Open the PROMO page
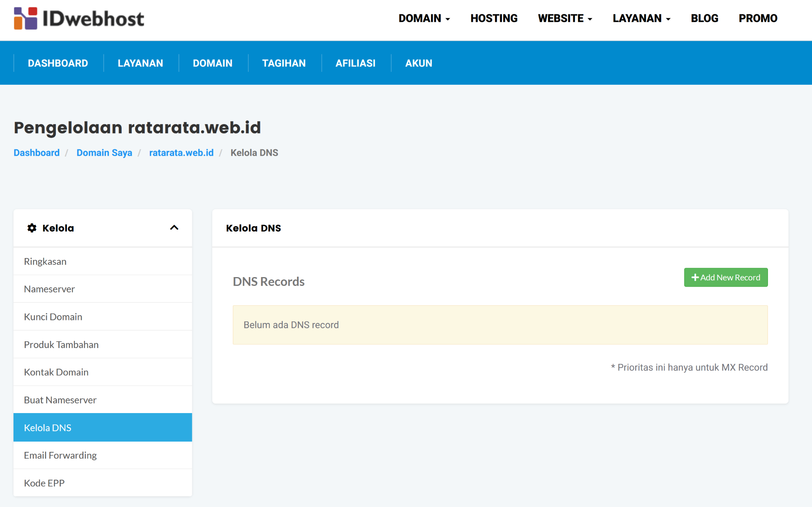This screenshot has width=812, height=507. point(758,18)
